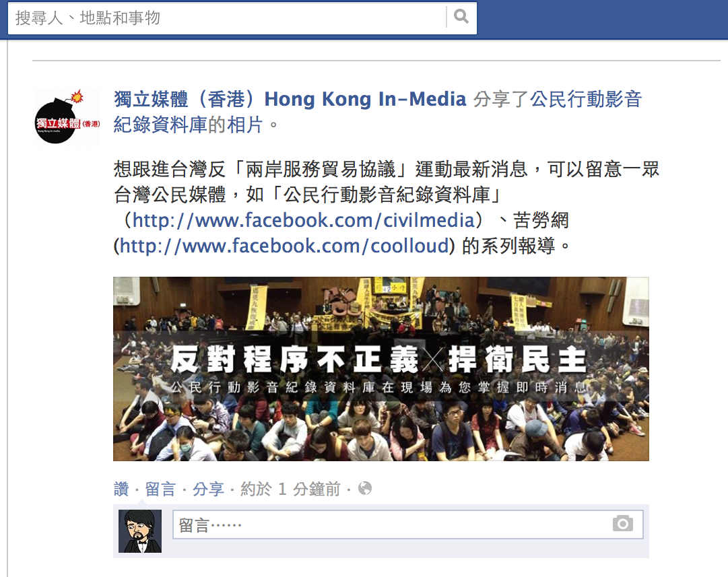This screenshot has height=577, width=728.
Task: Follow the facebook.com/coolloud link
Action: click(285, 246)
